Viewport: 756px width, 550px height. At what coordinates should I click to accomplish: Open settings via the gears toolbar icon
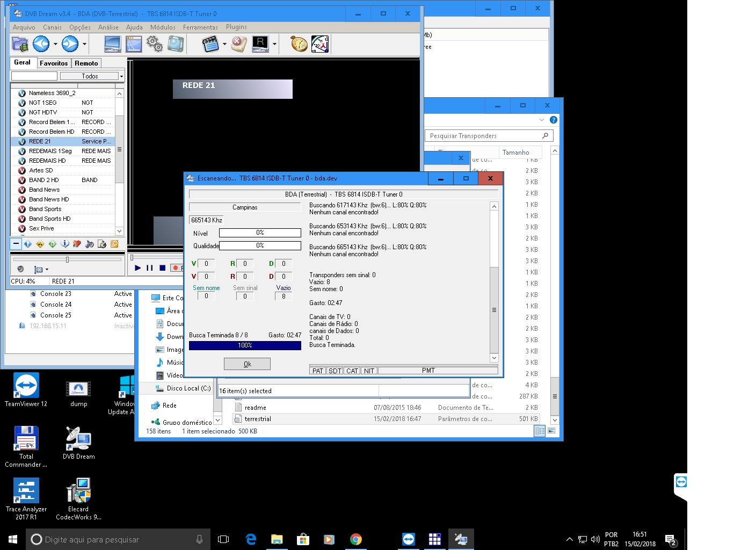tap(155, 44)
